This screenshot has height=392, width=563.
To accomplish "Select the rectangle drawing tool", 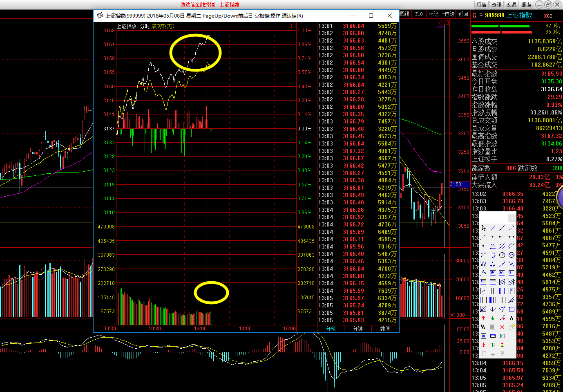I will coord(512,309).
